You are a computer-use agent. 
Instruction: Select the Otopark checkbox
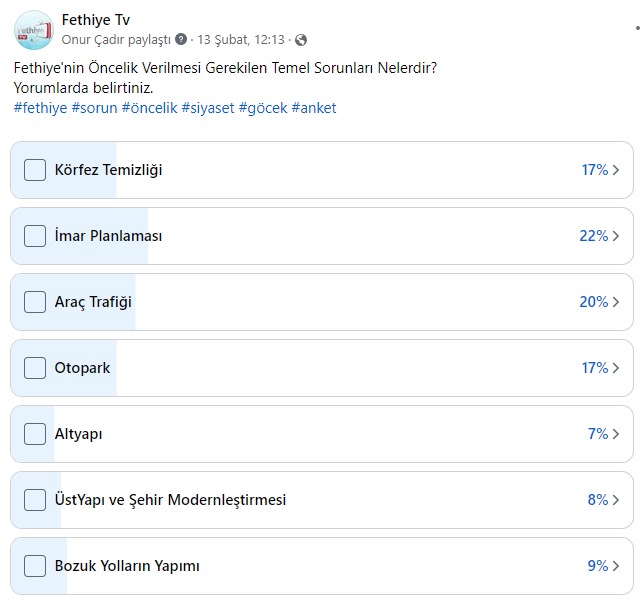coord(35,368)
